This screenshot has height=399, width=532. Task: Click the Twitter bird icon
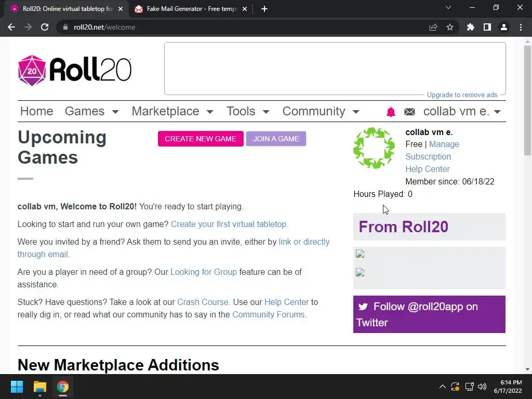[x=363, y=307]
